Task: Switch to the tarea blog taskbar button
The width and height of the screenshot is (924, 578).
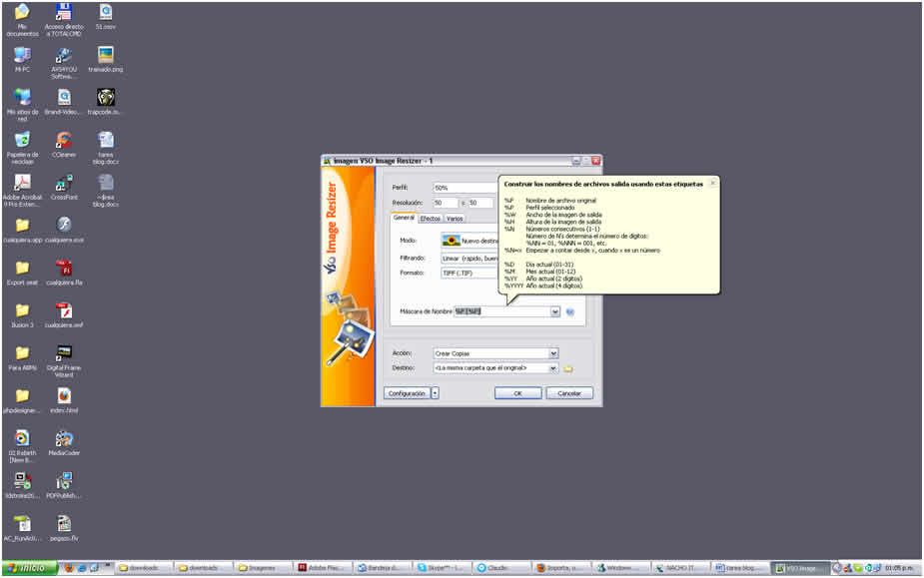Action: click(739, 568)
